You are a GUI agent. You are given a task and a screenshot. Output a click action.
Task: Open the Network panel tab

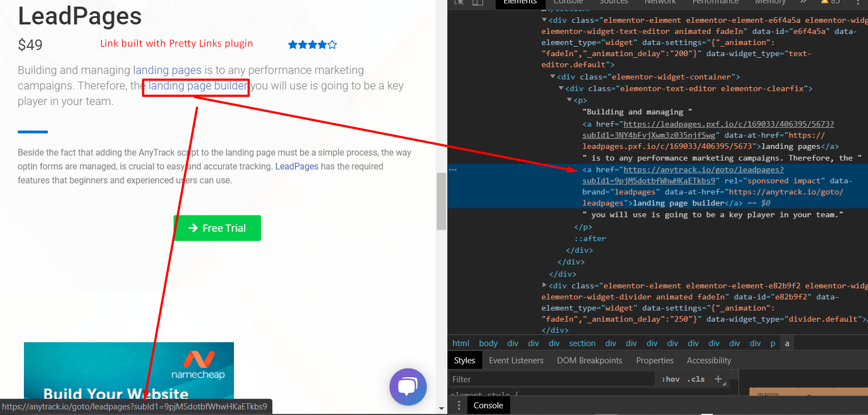pyautogui.click(x=660, y=2)
